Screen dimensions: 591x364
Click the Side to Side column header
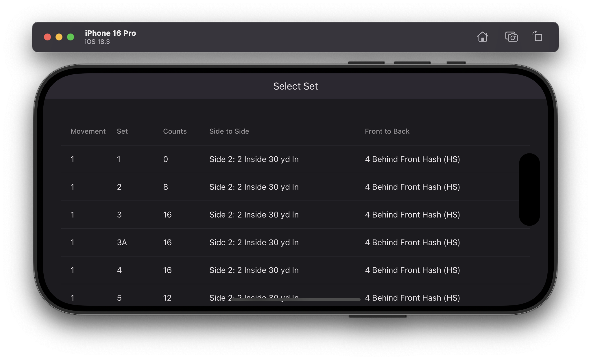point(229,131)
